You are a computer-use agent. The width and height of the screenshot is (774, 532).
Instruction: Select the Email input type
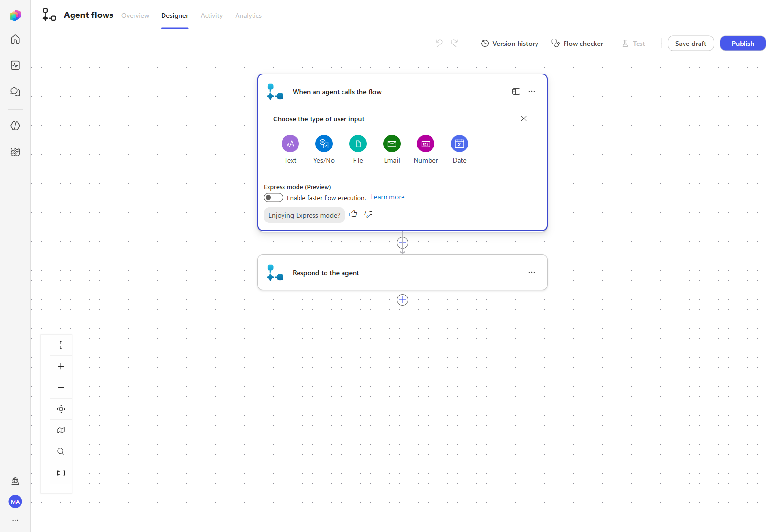point(392,144)
